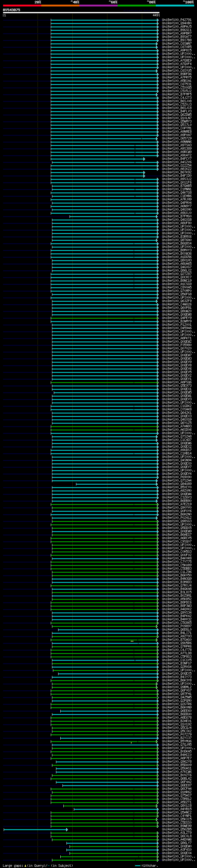Click the short cyan alignment bar for Q56ZB5
This screenshot has width=197, height=868.
pos(36,829)
